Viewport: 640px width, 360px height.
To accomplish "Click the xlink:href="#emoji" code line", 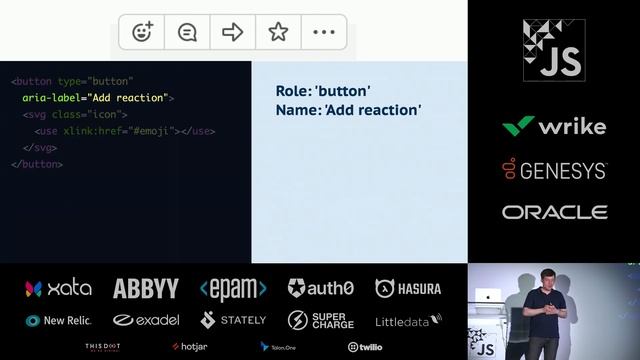I will click(x=124, y=131).
